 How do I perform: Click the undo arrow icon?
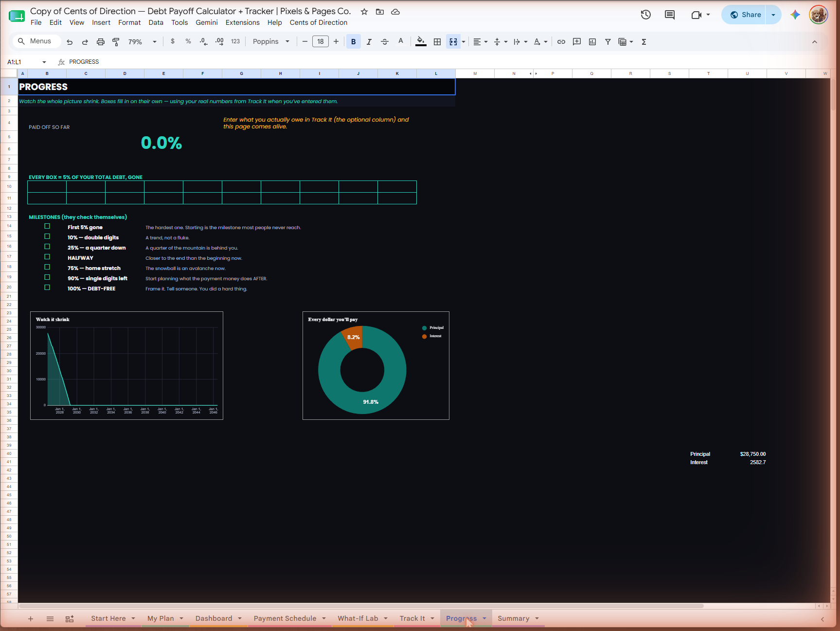(70, 42)
